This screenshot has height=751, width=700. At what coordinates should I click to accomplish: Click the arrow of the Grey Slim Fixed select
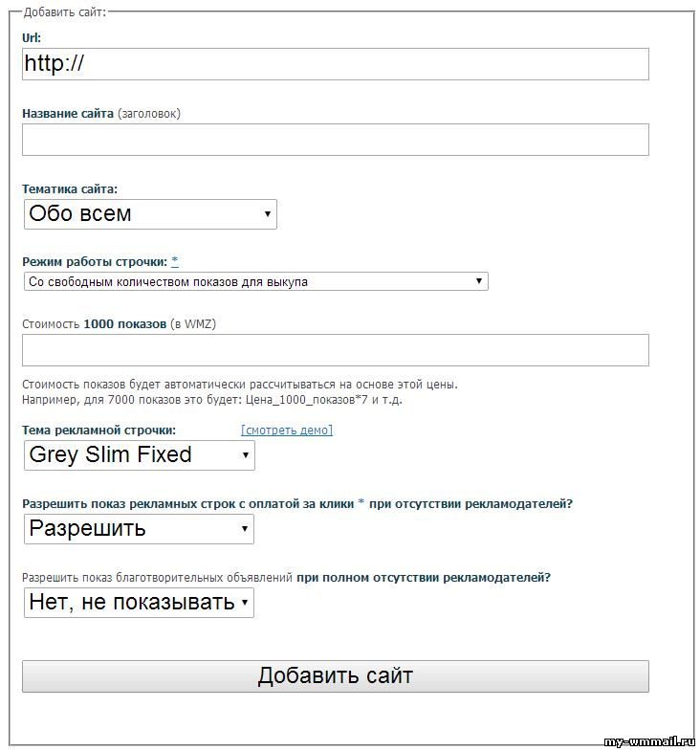(x=245, y=455)
